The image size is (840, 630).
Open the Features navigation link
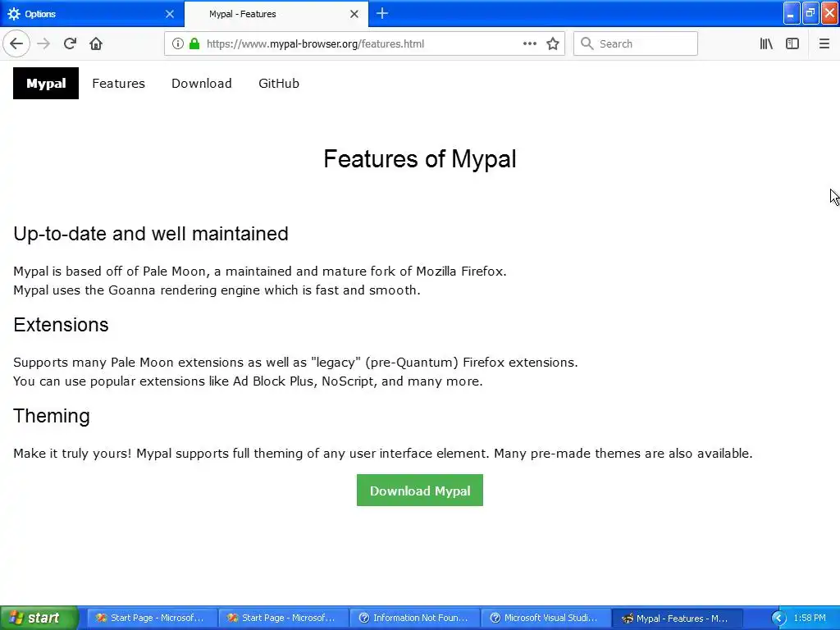[x=118, y=83]
